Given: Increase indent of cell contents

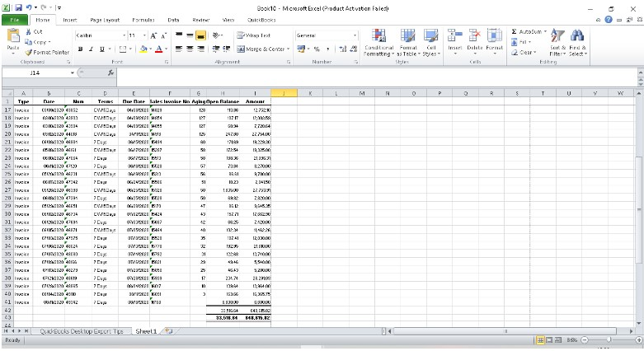Looking at the screenshot, I should (x=226, y=49).
